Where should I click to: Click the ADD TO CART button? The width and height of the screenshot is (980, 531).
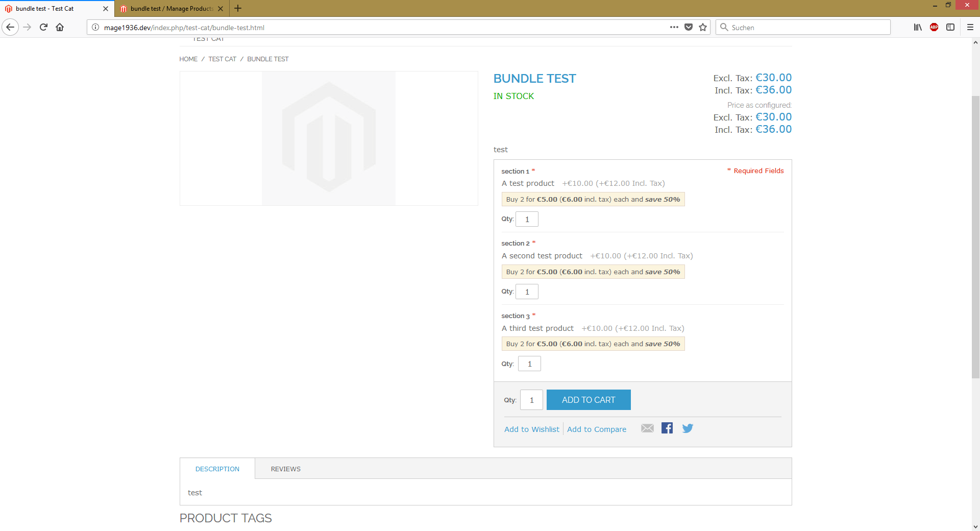[x=588, y=400]
